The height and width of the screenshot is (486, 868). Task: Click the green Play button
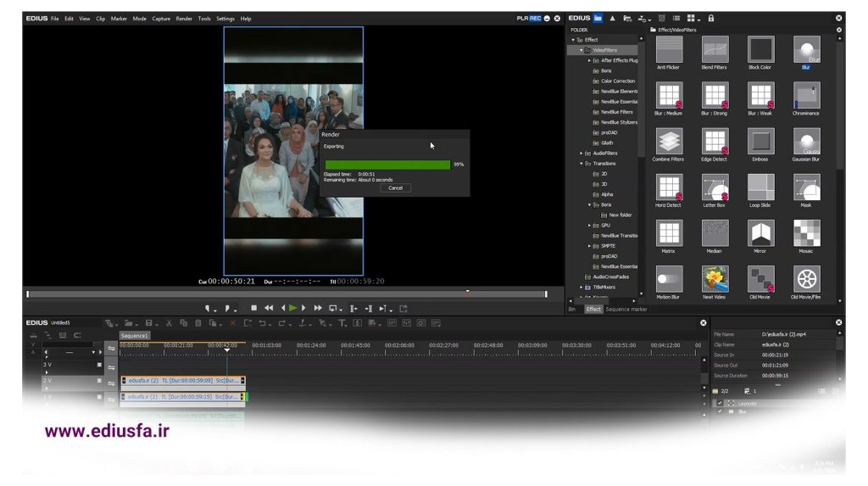pyautogui.click(x=292, y=308)
